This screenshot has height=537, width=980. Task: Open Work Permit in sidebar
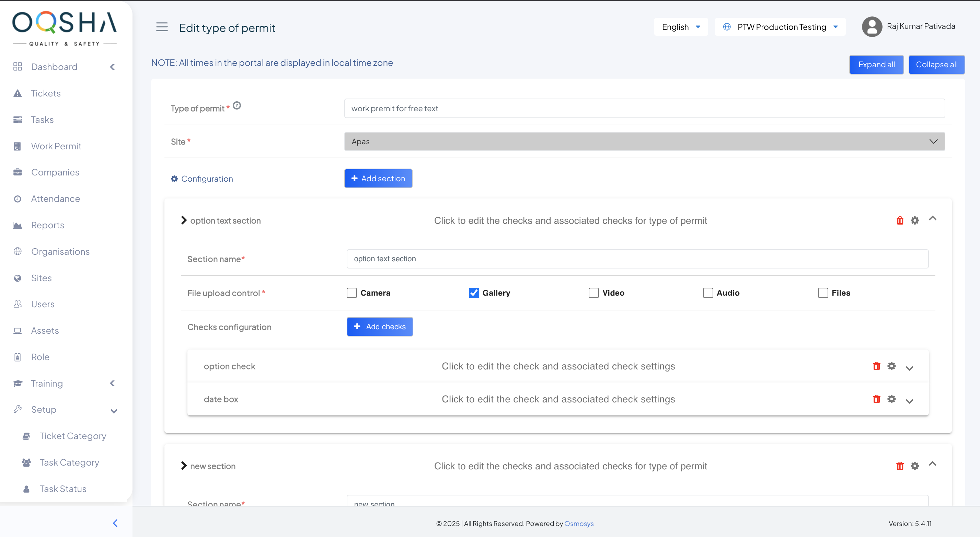pos(56,146)
